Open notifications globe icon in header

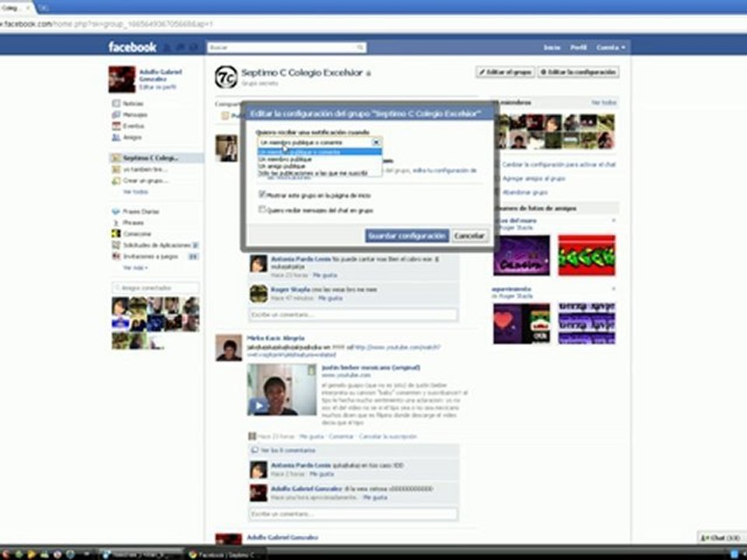tap(194, 47)
